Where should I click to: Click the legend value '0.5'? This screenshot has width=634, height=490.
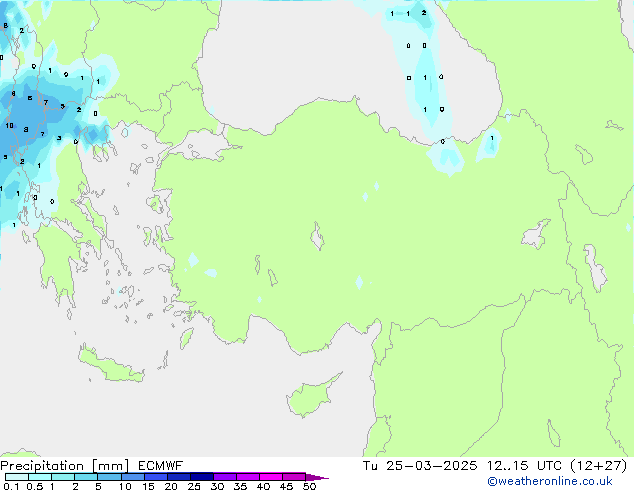(x=34, y=486)
